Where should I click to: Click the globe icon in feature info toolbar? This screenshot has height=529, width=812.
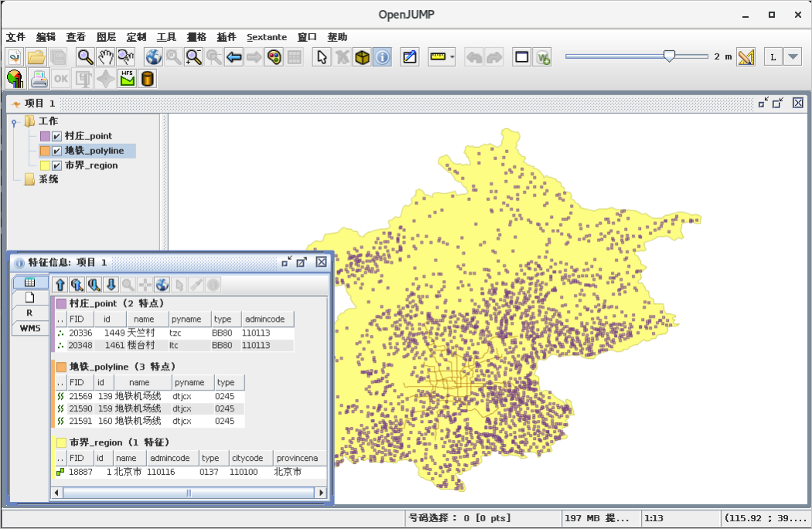coord(162,285)
